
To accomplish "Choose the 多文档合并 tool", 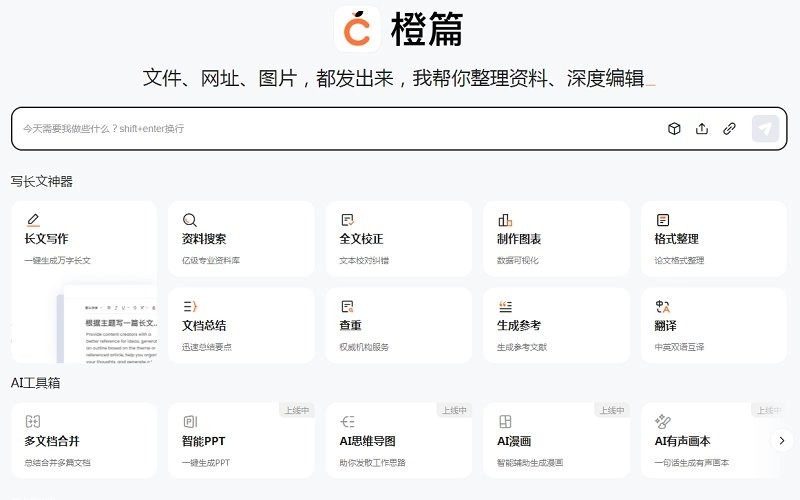I will pos(84,441).
